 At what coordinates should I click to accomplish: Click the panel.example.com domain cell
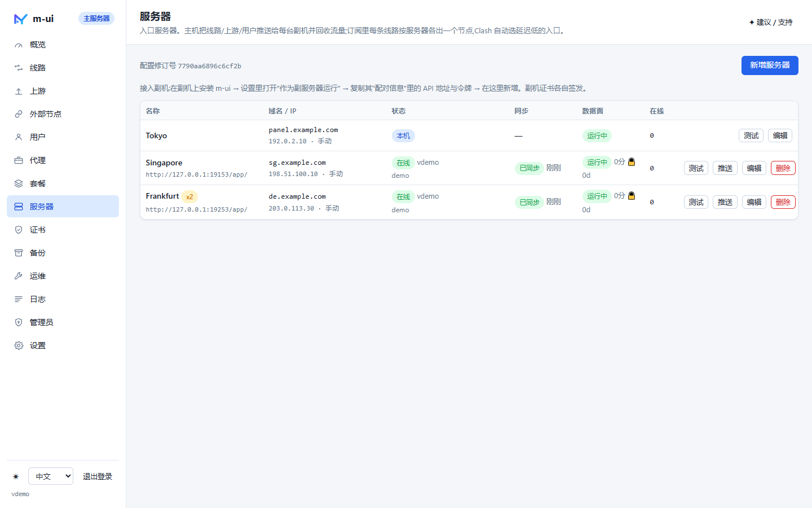(303, 130)
